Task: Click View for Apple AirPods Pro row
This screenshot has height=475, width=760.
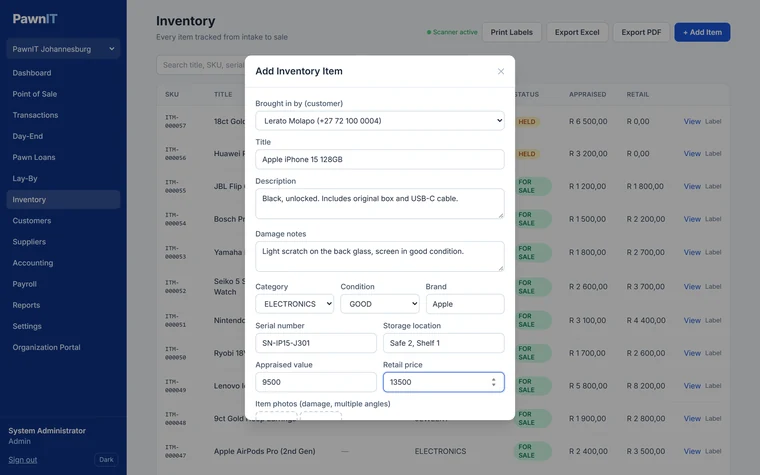Action: [x=692, y=451]
